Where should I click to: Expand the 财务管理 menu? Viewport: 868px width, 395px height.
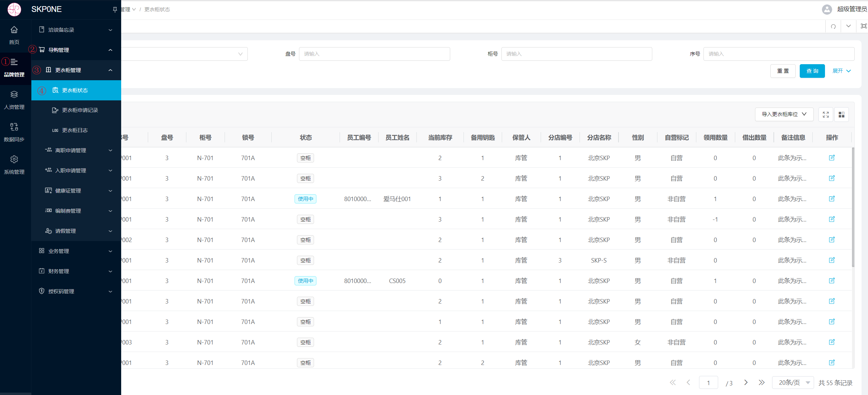[76, 271]
